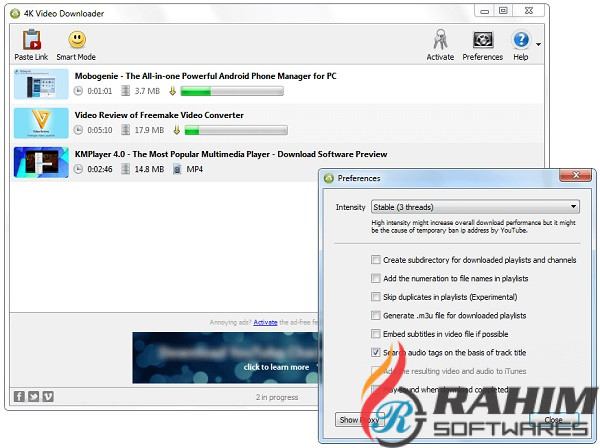This screenshot has height=448, width=600.
Task: Open Preferences from the toolbar
Action: coord(483,40)
